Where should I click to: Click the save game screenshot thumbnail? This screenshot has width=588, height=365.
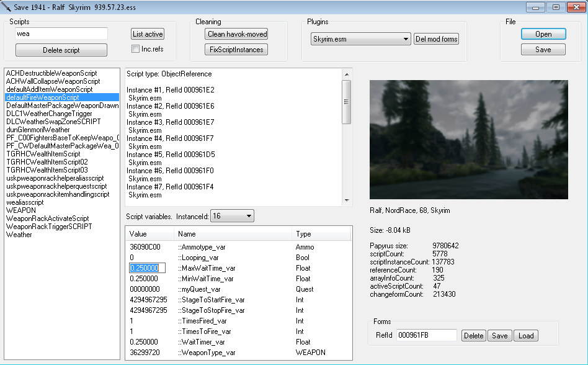pos(468,139)
